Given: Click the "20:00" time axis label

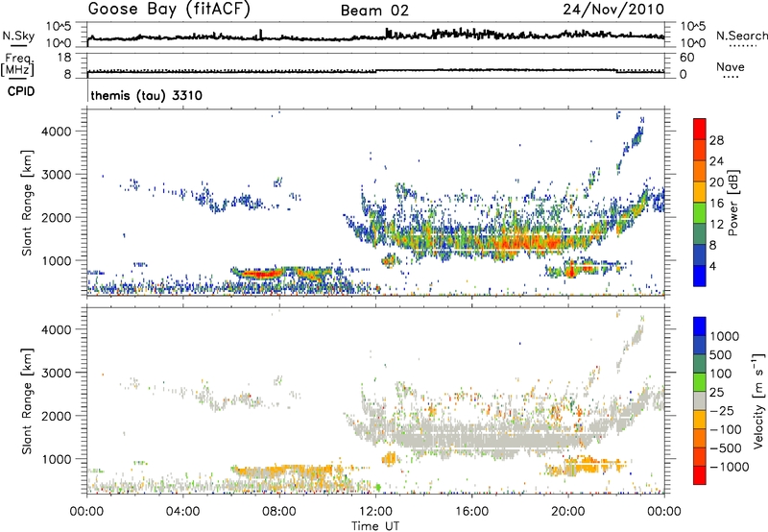Looking at the screenshot, I should tap(567, 512).
